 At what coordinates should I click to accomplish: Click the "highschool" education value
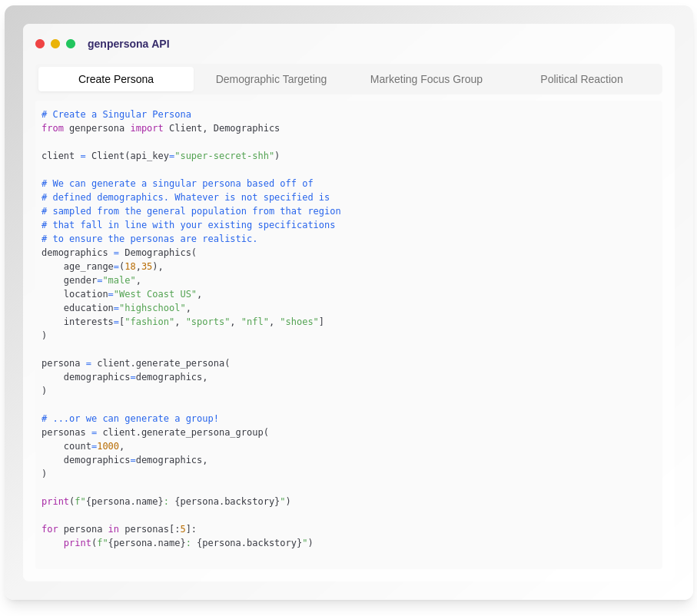coord(152,308)
